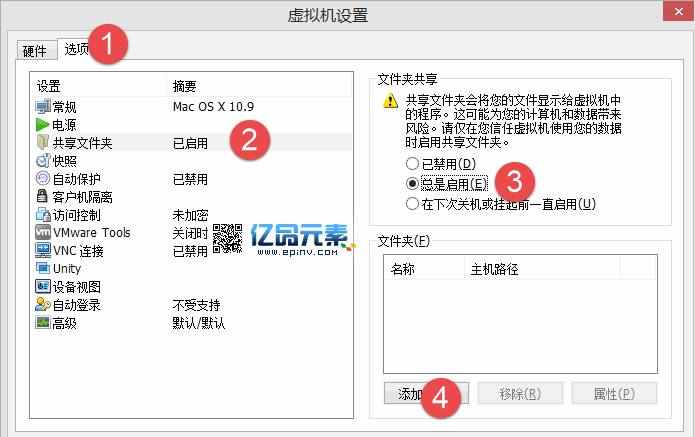The image size is (695, 437).
Task: Select the 访问控制 access control icon
Action: 43,215
